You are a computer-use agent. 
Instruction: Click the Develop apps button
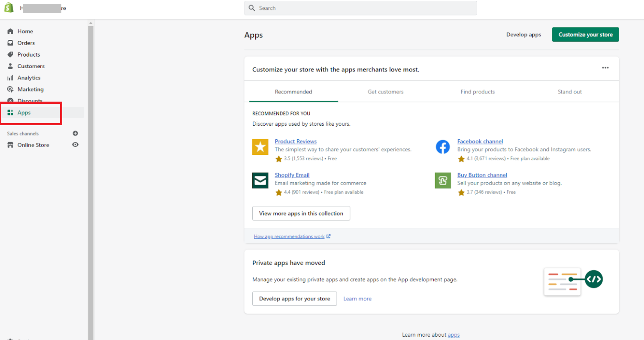pyautogui.click(x=523, y=35)
